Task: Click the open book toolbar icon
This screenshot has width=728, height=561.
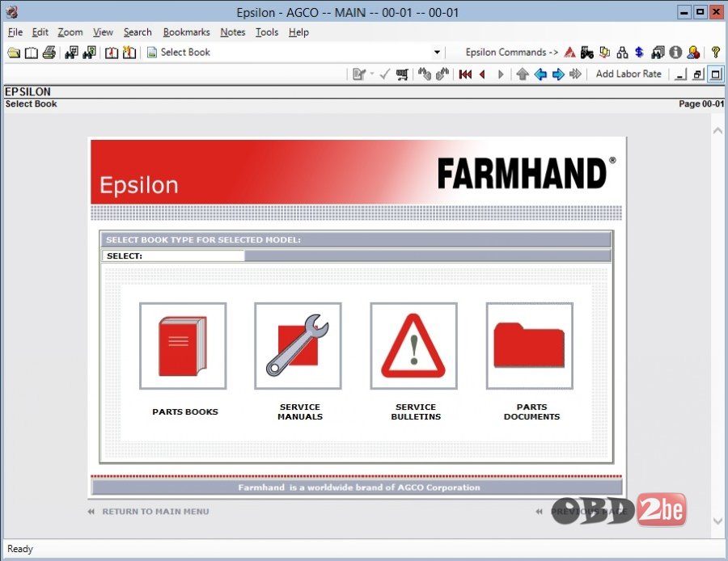Action: pyautogui.click(x=31, y=53)
